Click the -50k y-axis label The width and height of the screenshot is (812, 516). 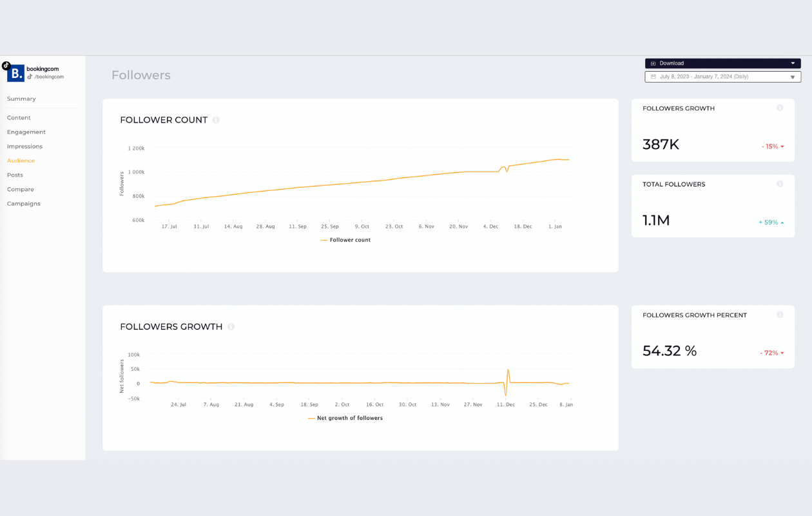tap(133, 399)
